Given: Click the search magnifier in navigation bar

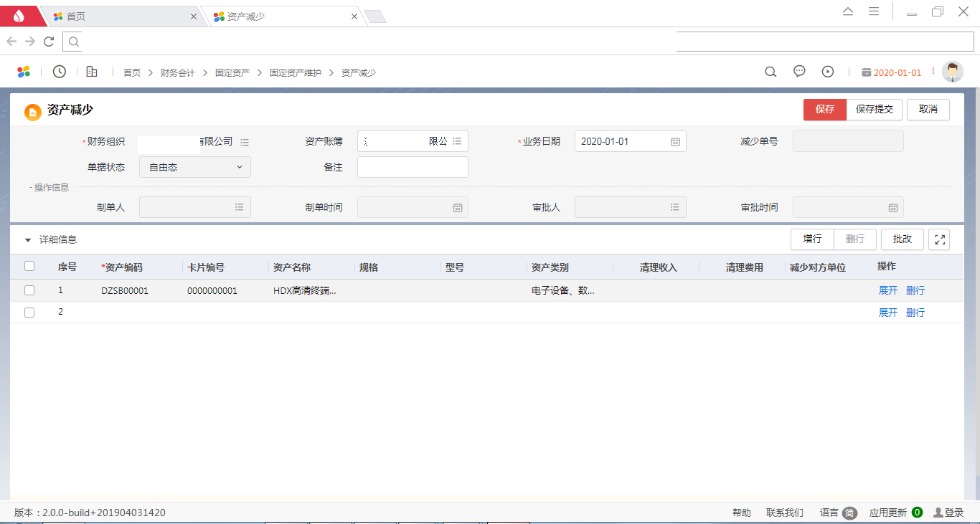Looking at the screenshot, I should (x=771, y=72).
